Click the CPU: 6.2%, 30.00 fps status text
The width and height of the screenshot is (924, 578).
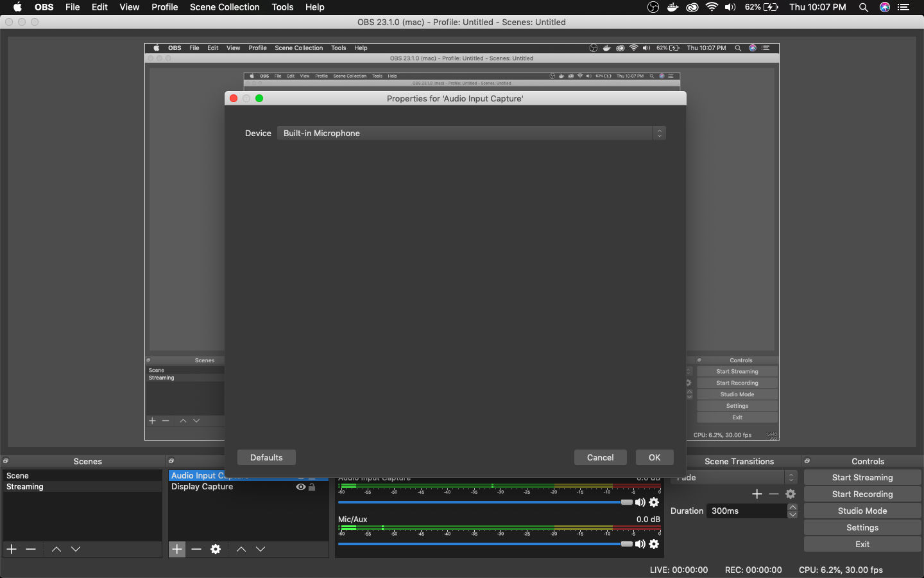(841, 570)
